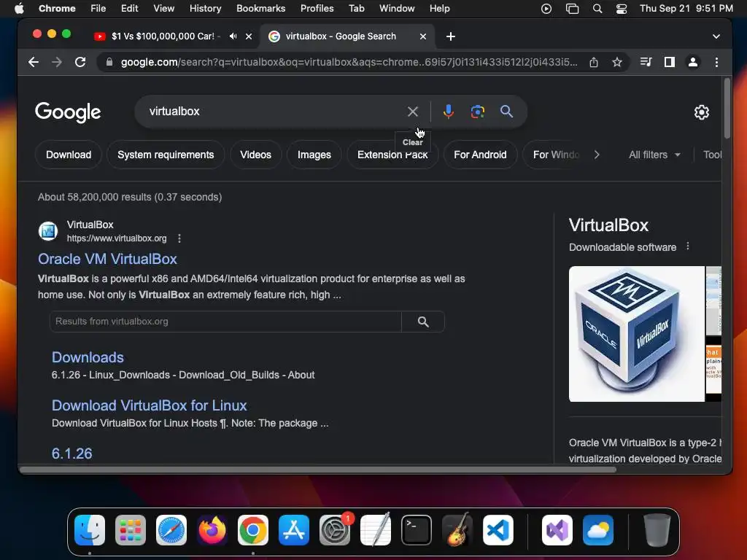Open the All filters dropdown
Screen dimensions: 747x560
point(654,155)
